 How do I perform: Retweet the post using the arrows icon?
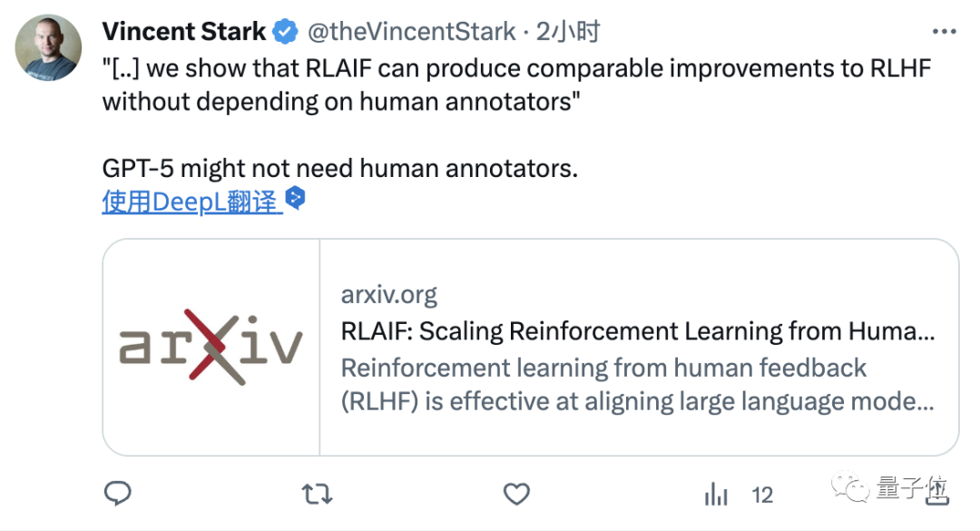(318, 494)
